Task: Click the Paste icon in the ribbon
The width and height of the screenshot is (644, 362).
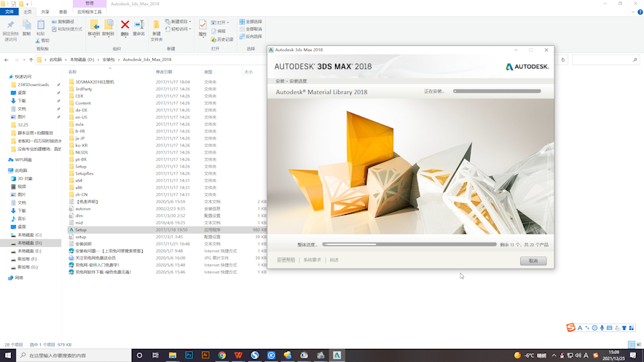Action: tap(41, 25)
